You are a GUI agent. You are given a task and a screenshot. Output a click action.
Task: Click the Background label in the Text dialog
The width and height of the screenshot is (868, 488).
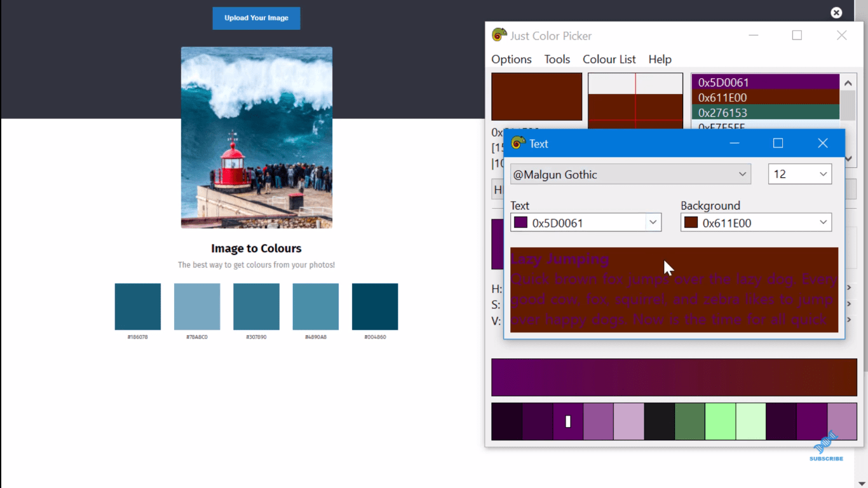pyautogui.click(x=710, y=206)
